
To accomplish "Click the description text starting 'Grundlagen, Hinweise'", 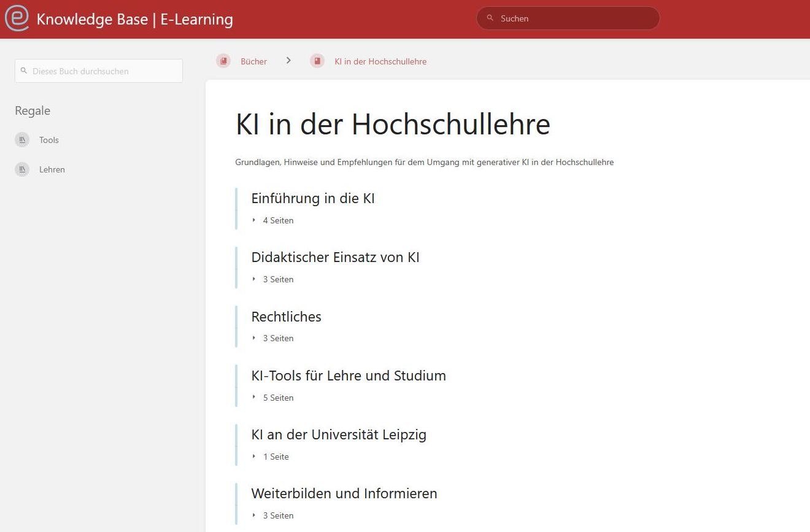I will tap(425, 163).
